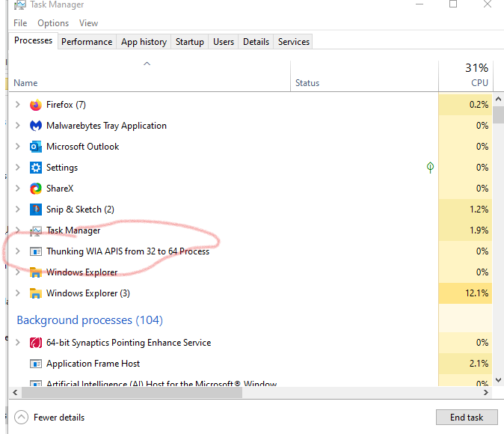Open the File menu
Image resolution: width=504 pixels, height=434 pixels.
click(x=20, y=23)
